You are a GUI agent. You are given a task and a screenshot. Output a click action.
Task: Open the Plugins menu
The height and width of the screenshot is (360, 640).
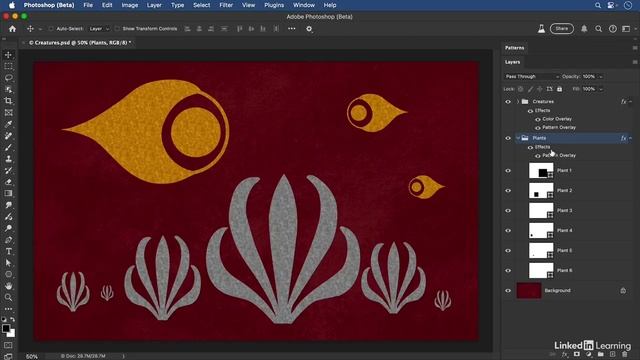pos(274,5)
